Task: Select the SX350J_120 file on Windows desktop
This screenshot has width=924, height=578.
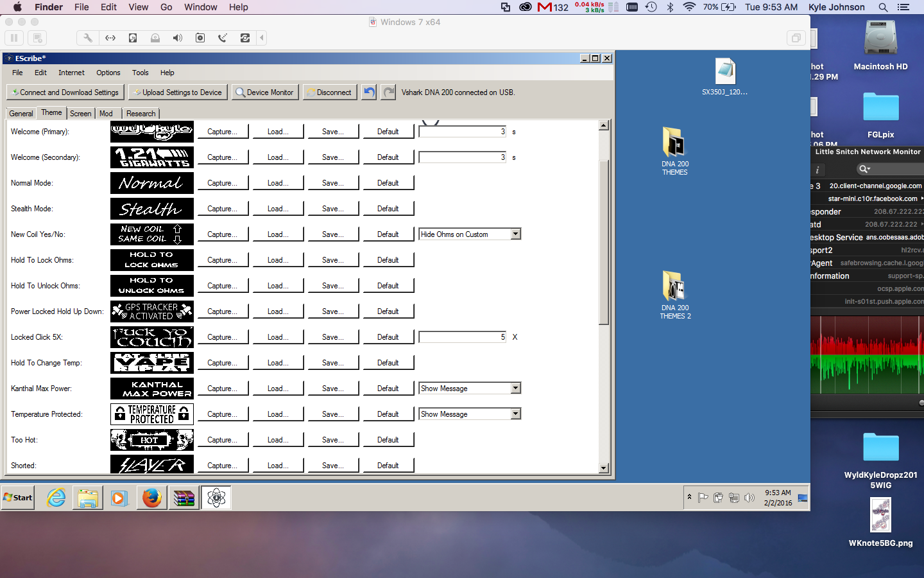Action: pyautogui.click(x=725, y=77)
